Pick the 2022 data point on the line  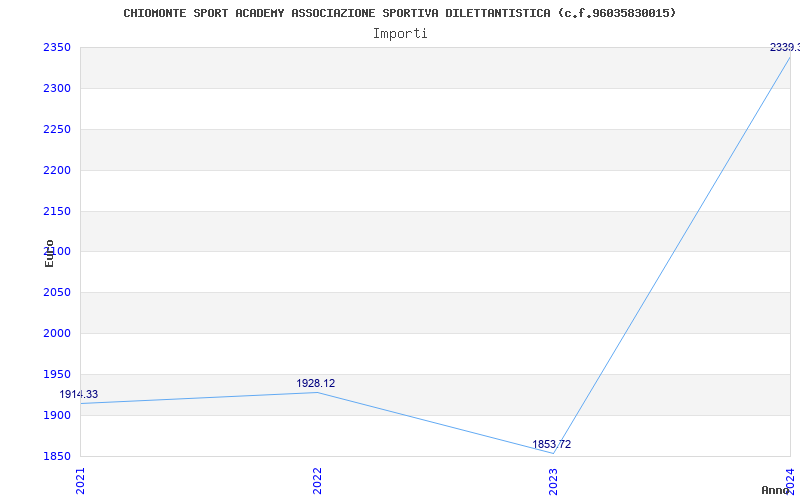pyautogui.click(x=317, y=392)
